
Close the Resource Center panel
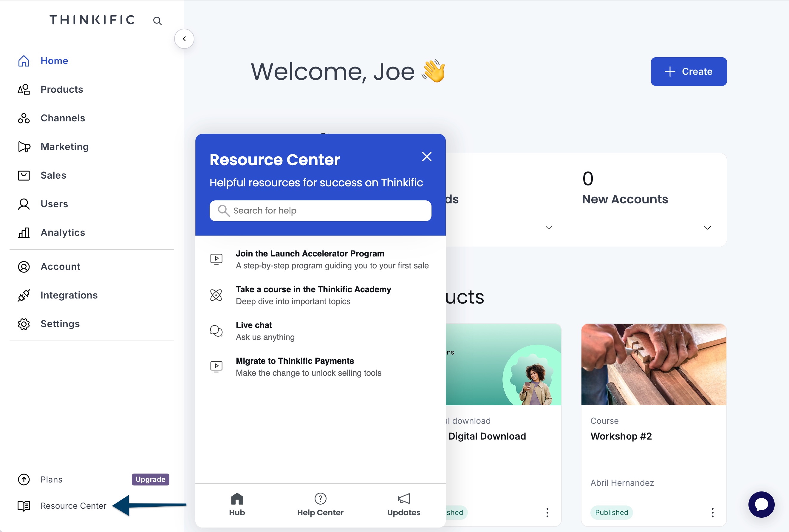pyautogui.click(x=426, y=157)
